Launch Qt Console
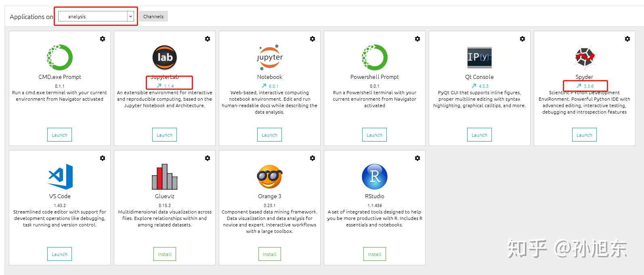This screenshot has width=644, height=275. click(x=479, y=135)
